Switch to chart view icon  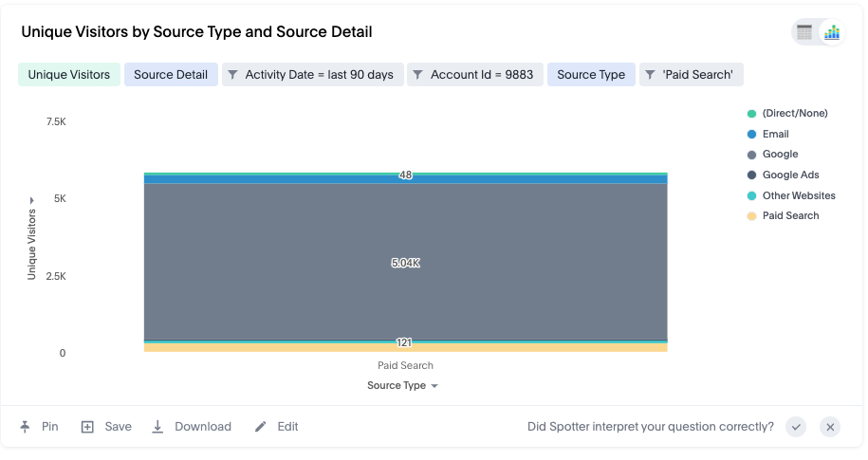(x=831, y=32)
